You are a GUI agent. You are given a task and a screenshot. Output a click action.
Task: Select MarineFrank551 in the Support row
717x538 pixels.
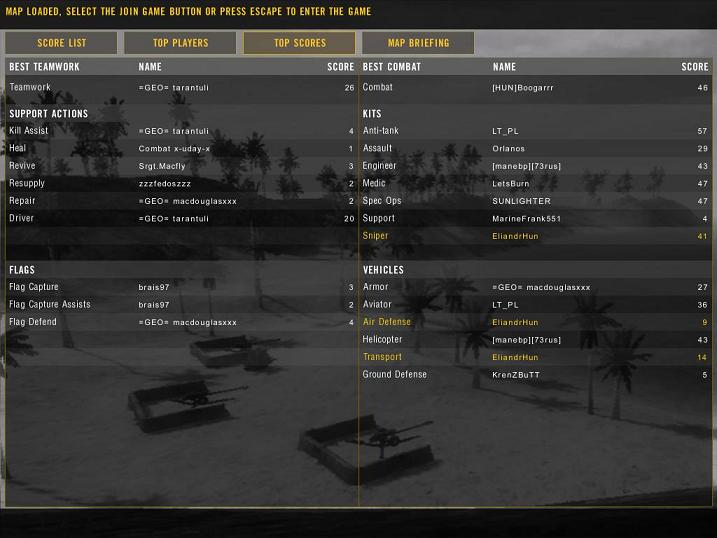(x=526, y=219)
